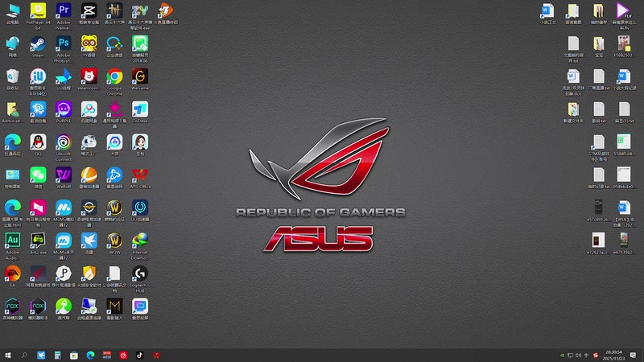Select the Steam desktop shortcut
This screenshot has height=362, width=644.
point(38,46)
